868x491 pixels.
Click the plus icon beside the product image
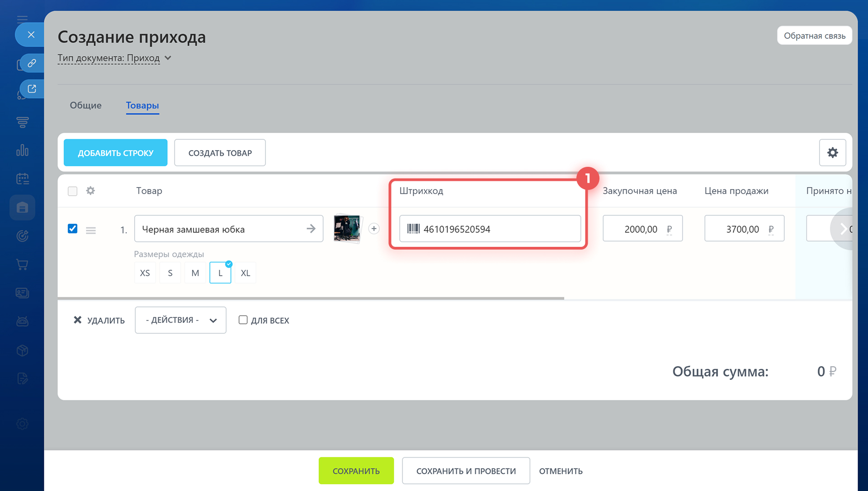[374, 229]
